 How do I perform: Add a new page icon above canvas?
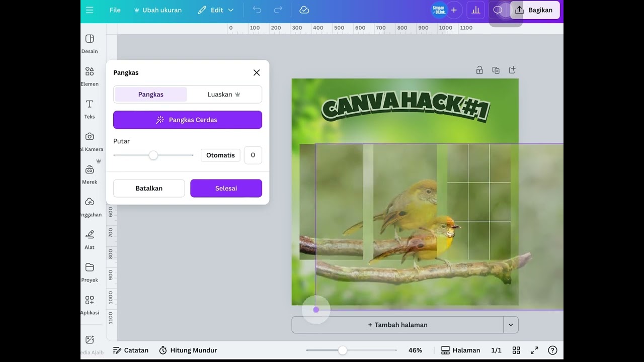coord(512,70)
